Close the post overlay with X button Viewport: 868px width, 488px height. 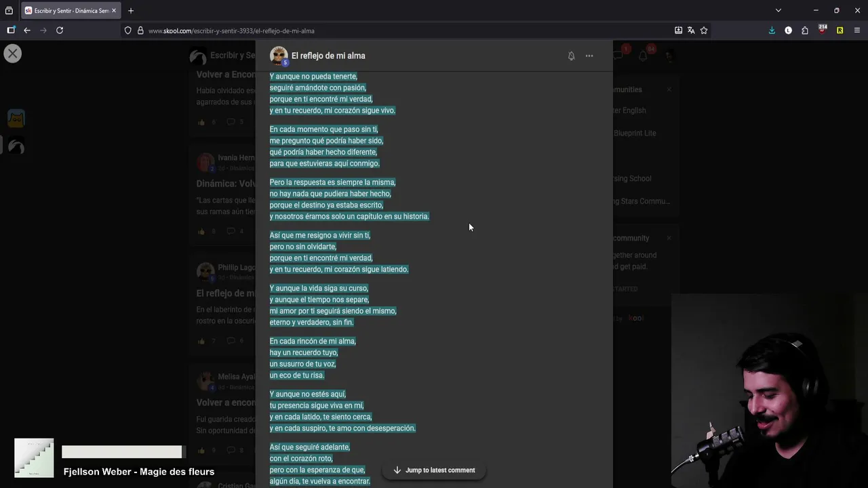point(12,54)
